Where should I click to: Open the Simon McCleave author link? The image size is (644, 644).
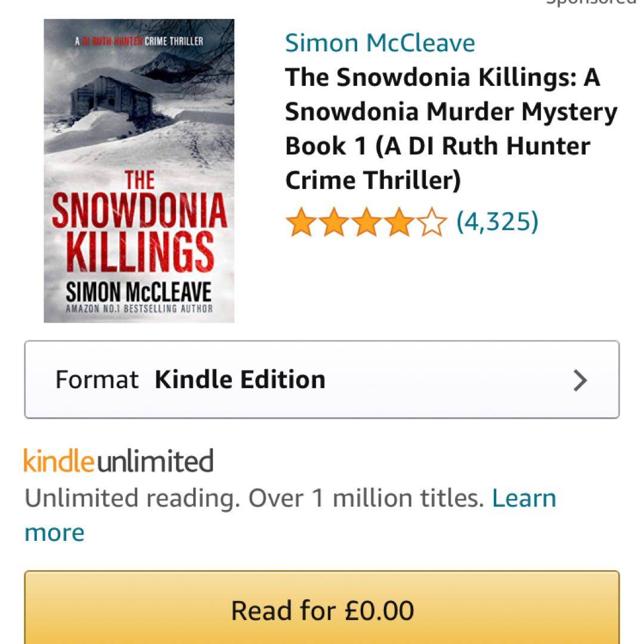point(380,43)
